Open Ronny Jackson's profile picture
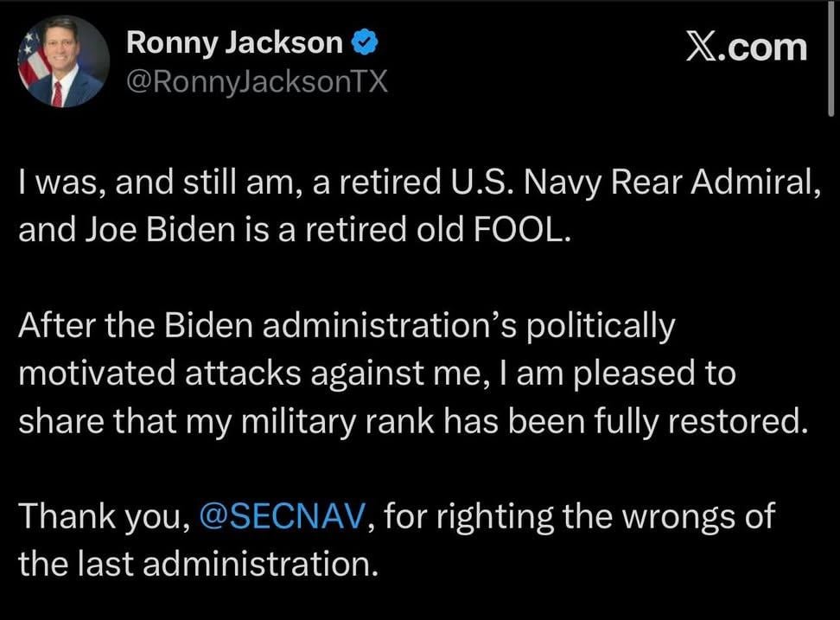The width and height of the screenshot is (840, 620). point(62,62)
